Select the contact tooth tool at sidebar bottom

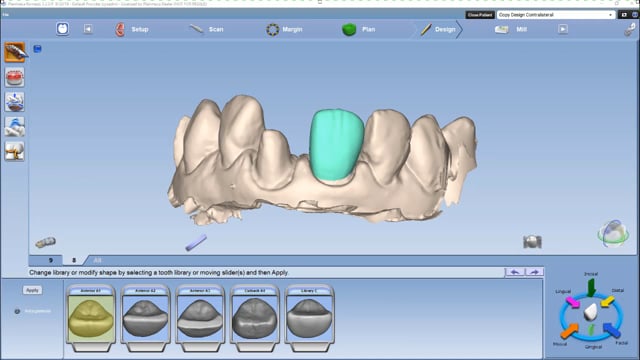(x=15, y=151)
